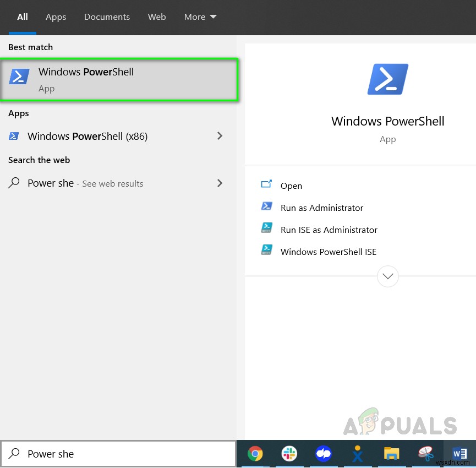Open Windows PowerShell app from Best match
Image resolution: width=476 pixels, height=468 pixels.
click(86, 77)
